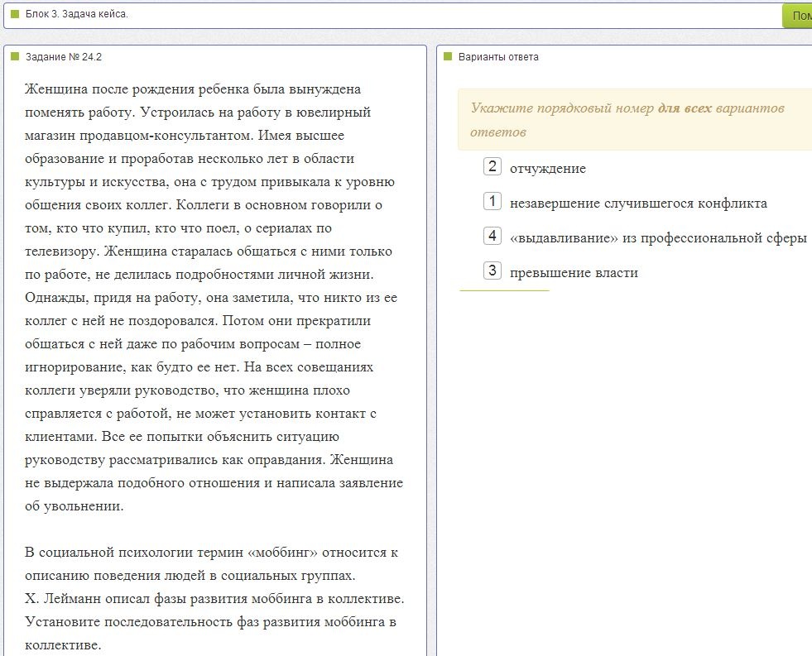The height and width of the screenshot is (656, 812).
Task: Select the order box showing 4 for «выдавливание»
Action: tap(492, 236)
